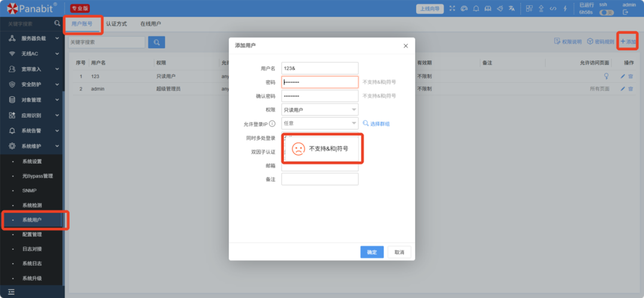Switch to the 在线用户 tab
Viewport: 644px width, 298px height.
151,24
